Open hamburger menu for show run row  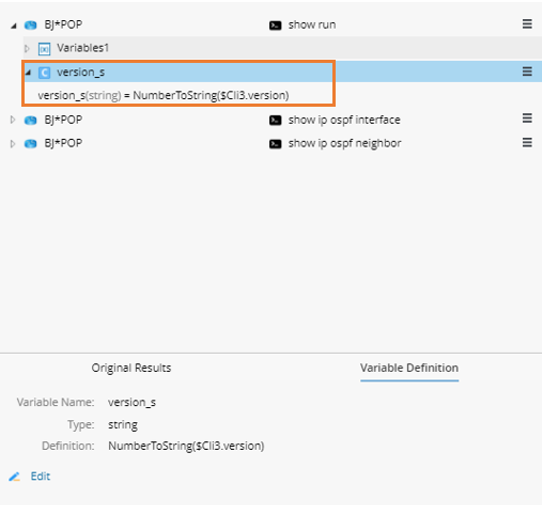pos(527,24)
